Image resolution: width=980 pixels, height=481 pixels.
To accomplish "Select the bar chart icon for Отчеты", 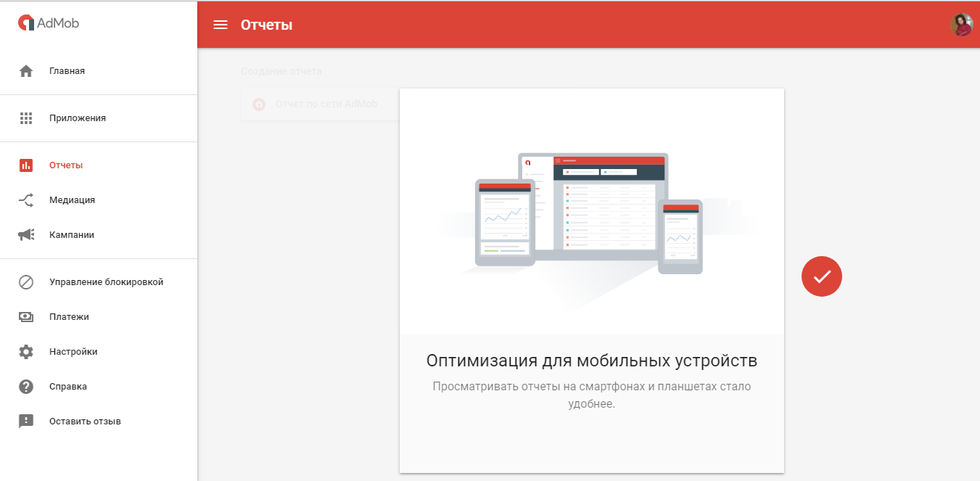I will [27, 165].
